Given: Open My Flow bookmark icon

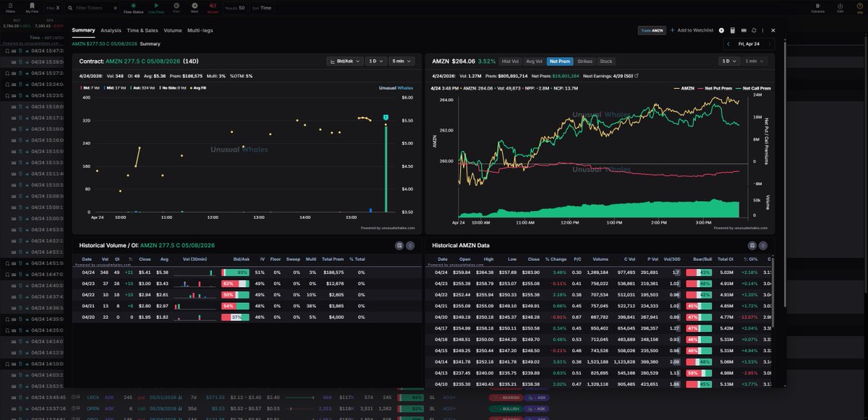Looking at the screenshot, I should click(32, 7).
